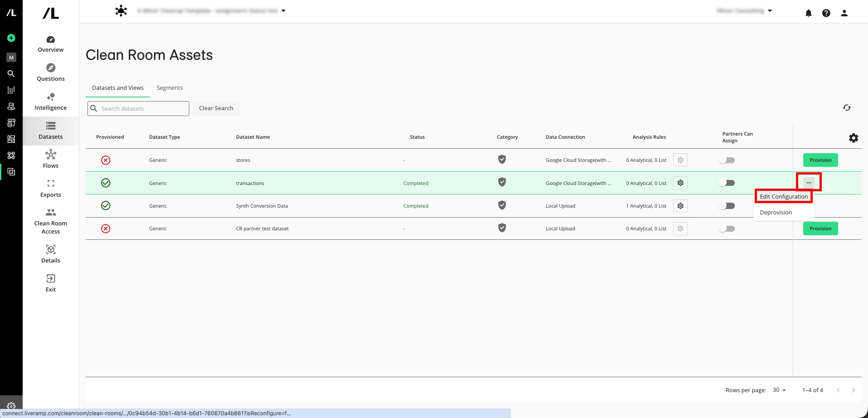Image resolution: width=868 pixels, height=418 pixels.
Task: Choose Edit Configuration from the menu
Action: 784,196
